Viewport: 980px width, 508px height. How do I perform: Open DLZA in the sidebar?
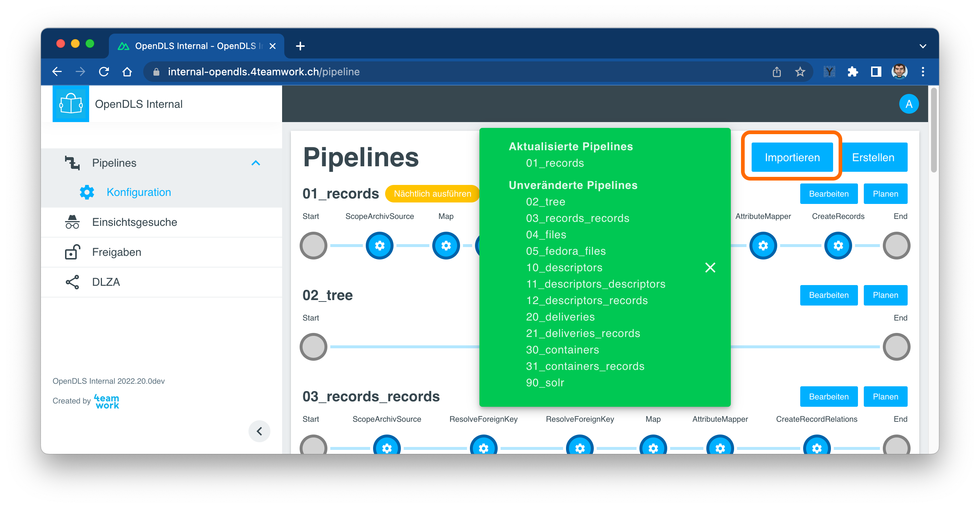(x=161, y=282)
